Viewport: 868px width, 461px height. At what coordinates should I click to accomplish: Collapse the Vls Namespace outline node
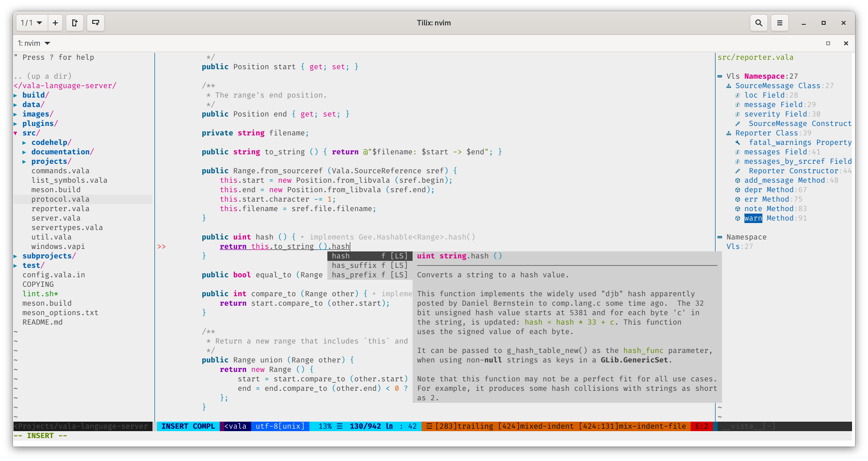point(720,76)
